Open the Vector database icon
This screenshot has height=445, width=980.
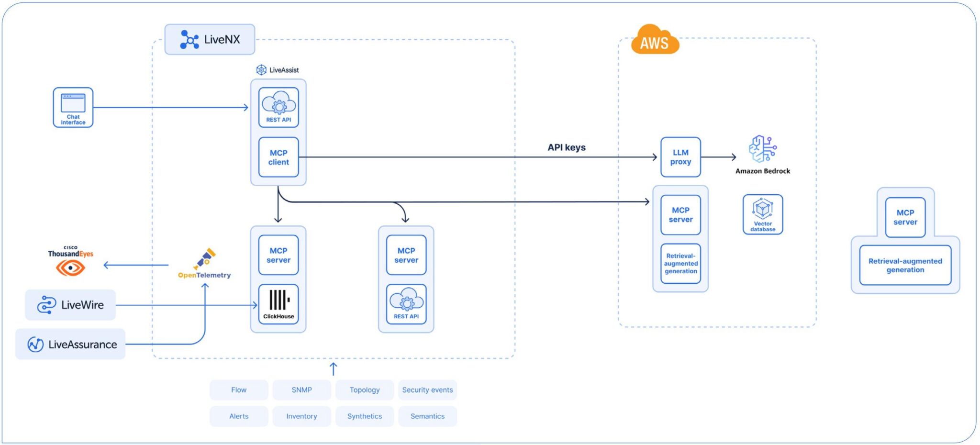tap(763, 214)
